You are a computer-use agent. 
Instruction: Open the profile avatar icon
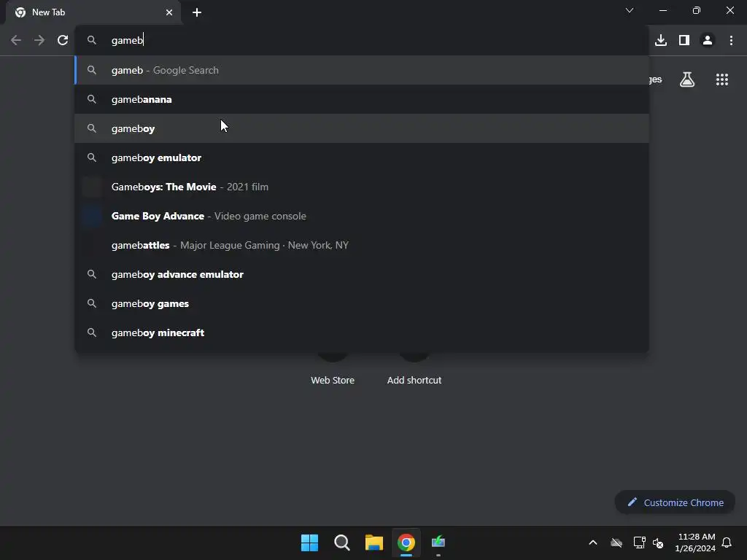708,41
